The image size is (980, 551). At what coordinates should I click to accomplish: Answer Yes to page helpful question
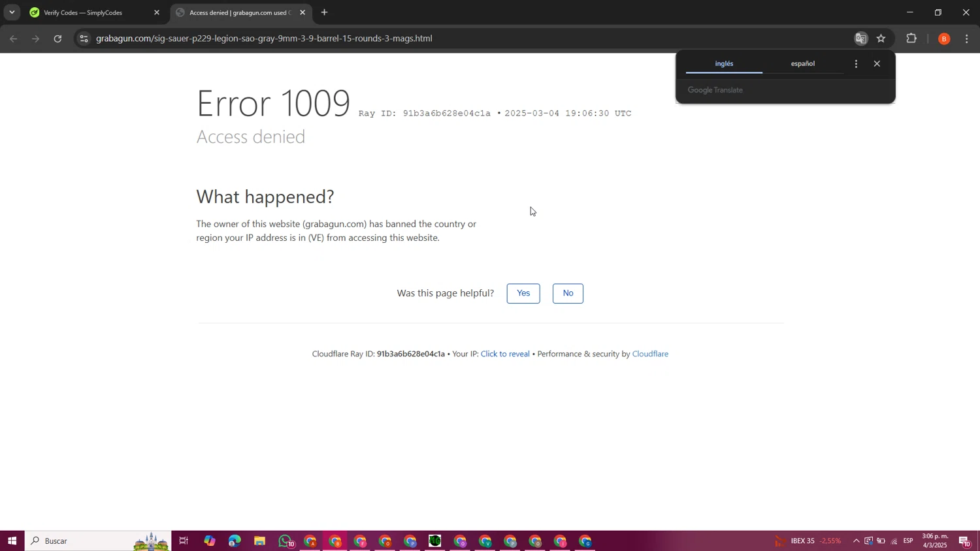tap(523, 293)
